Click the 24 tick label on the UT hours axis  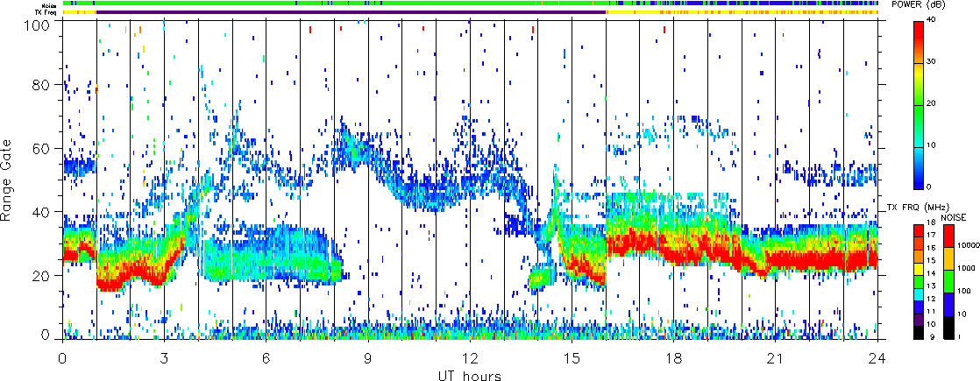pos(877,360)
